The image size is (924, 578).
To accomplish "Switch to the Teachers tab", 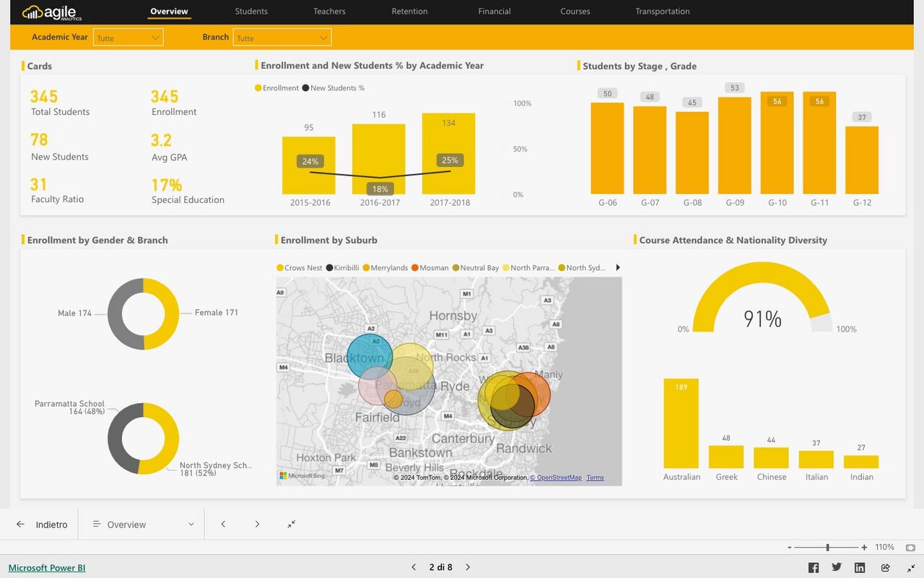I will [328, 11].
